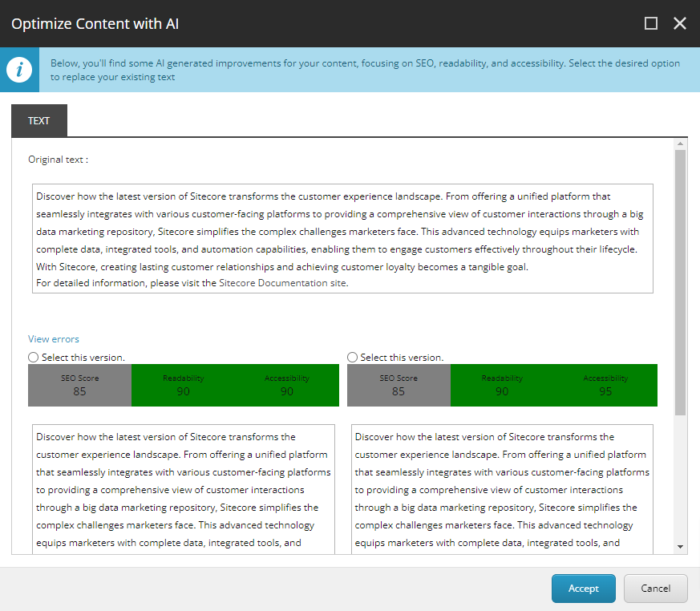Click the 'Optimize Content with AI' title
700x611 pixels.
tap(95, 24)
